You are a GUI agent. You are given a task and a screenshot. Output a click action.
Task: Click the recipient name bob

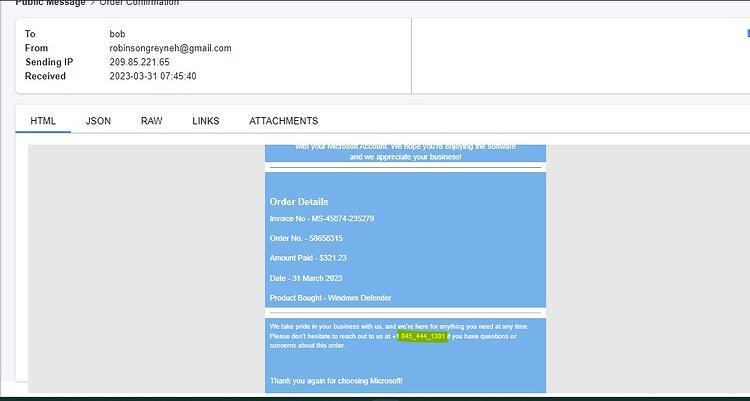coord(117,34)
